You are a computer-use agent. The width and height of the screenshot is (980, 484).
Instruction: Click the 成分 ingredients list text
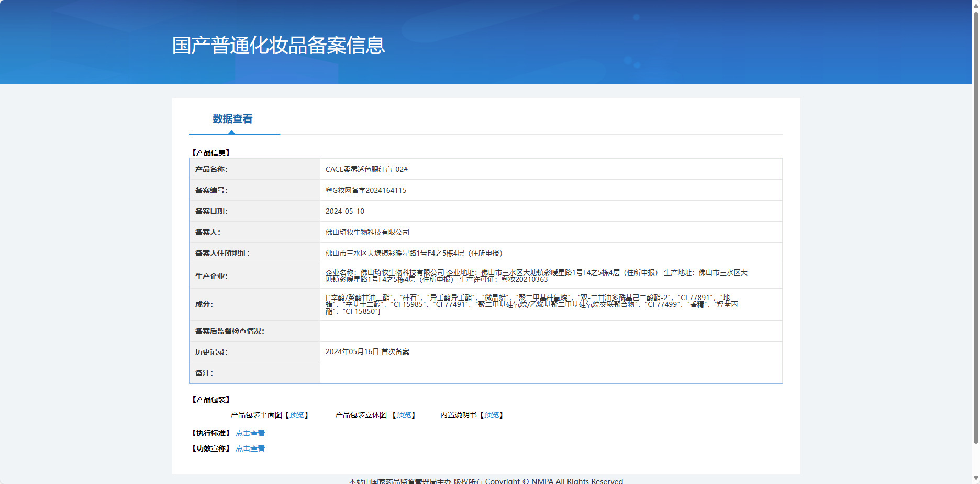[532, 304]
